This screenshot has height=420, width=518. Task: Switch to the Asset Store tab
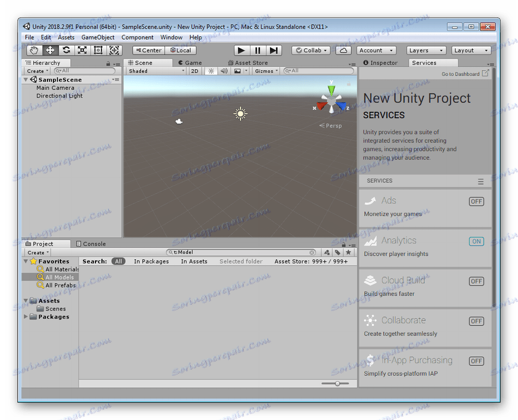pos(248,63)
